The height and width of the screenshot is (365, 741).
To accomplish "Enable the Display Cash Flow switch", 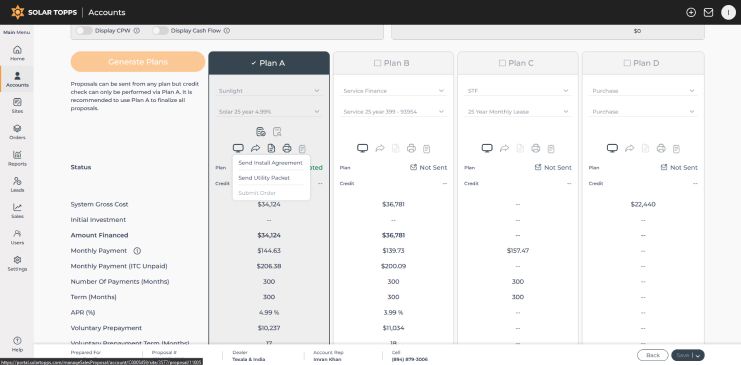I will coord(160,31).
